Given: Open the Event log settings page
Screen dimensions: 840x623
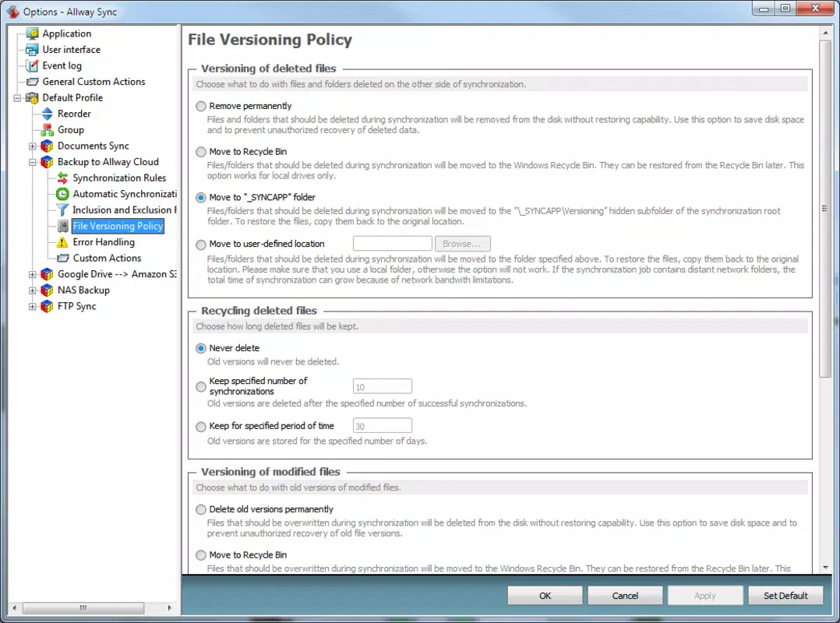Looking at the screenshot, I should point(62,65).
